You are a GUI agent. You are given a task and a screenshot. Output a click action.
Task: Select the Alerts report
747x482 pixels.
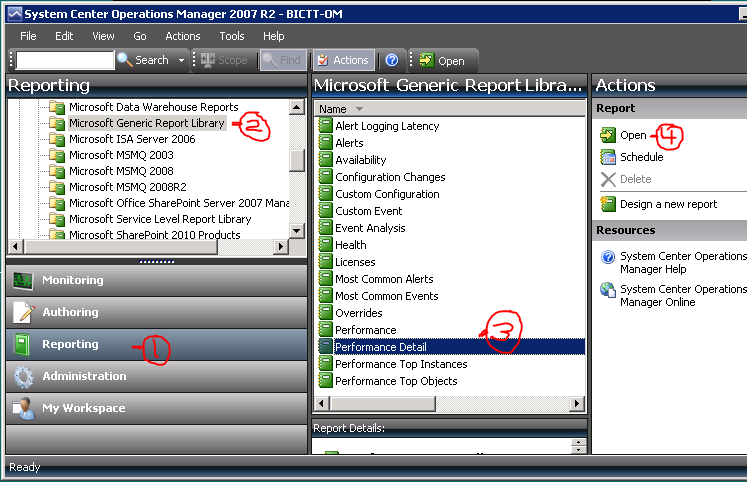click(x=349, y=143)
